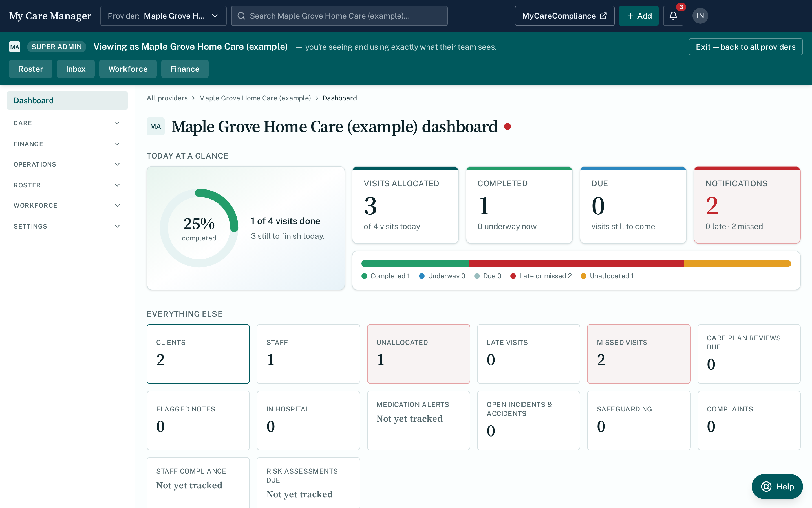This screenshot has height=508, width=812.
Task: Click the Add button
Action: click(639, 16)
